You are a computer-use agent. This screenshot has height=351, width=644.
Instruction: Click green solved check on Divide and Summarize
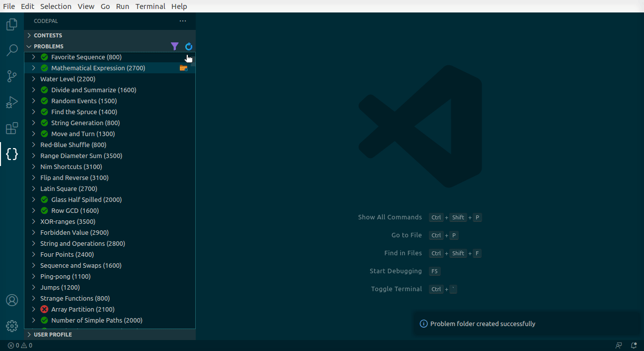(x=44, y=90)
